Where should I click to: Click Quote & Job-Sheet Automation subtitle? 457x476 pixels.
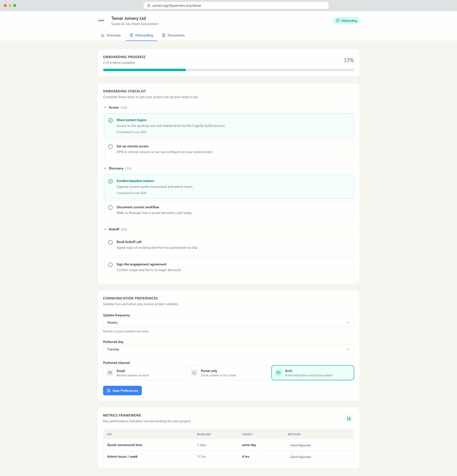pyautogui.click(x=135, y=24)
